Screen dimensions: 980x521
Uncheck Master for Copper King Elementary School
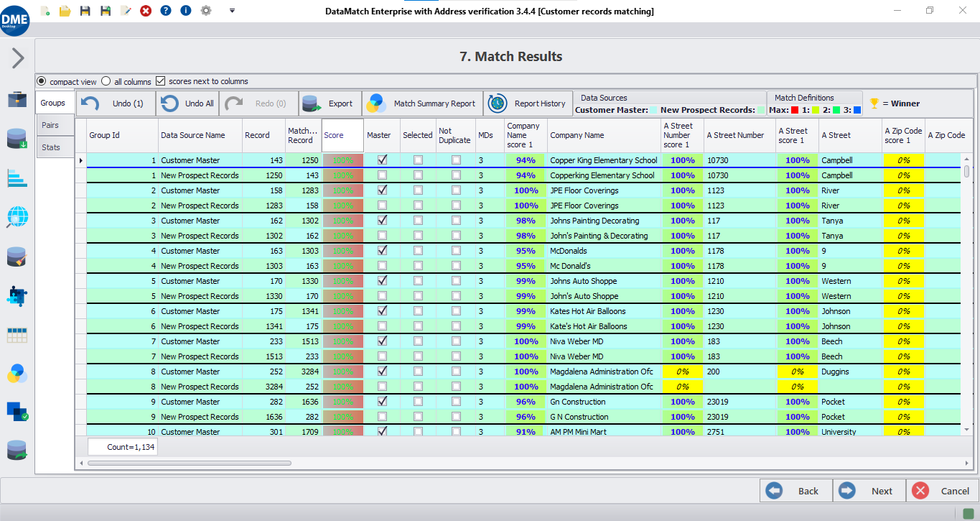coord(382,160)
